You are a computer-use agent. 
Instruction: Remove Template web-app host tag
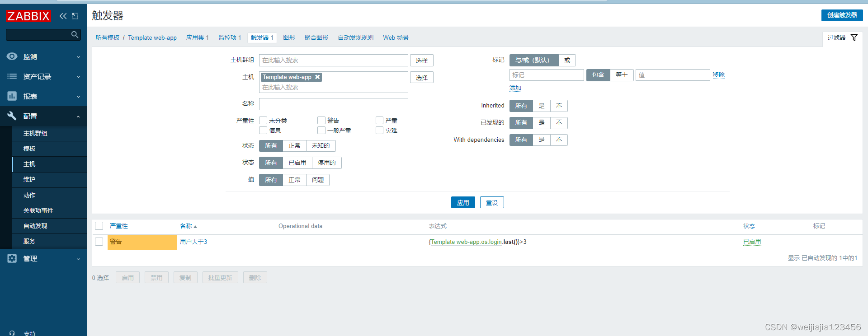click(x=317, y=77)
